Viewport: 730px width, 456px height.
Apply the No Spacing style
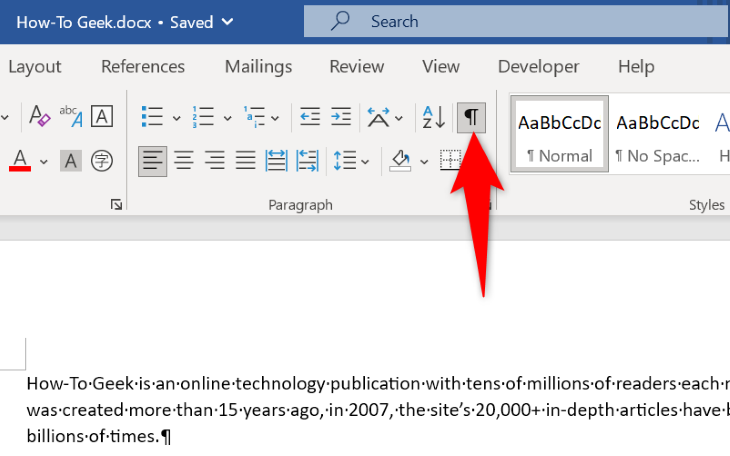point(657,135)
